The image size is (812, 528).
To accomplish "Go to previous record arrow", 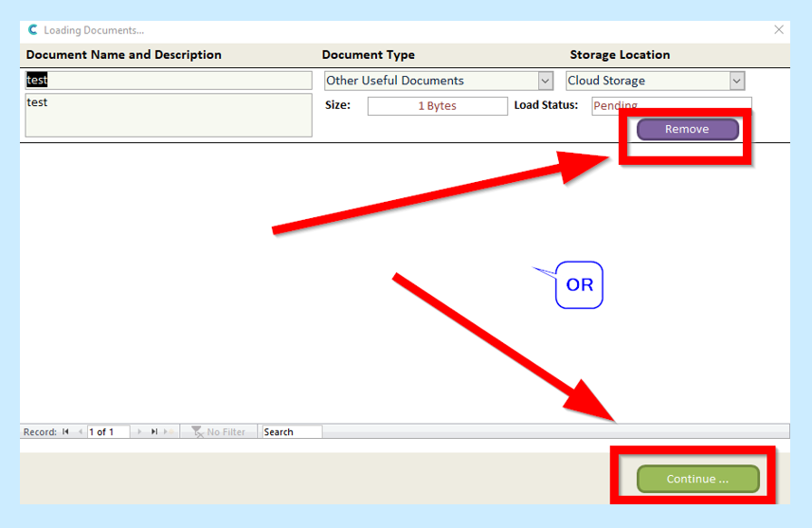I will pos(81,431).
